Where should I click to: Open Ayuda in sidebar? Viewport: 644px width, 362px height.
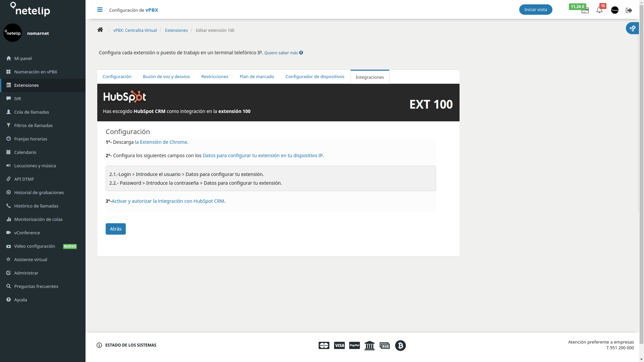(43, 300)
